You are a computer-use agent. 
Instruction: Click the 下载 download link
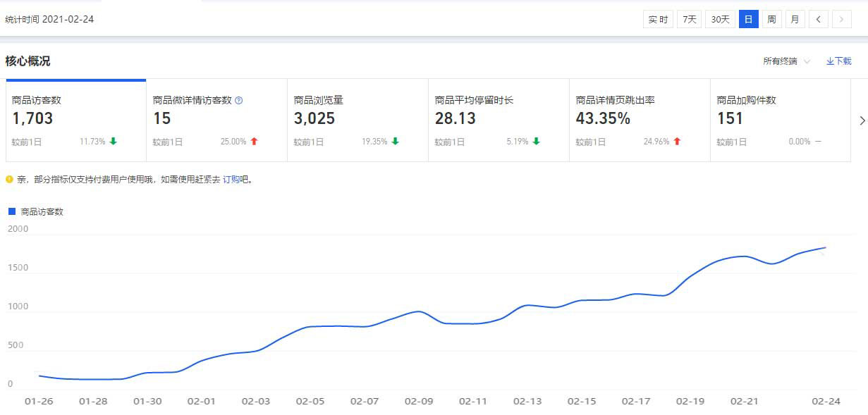[839, 61]
